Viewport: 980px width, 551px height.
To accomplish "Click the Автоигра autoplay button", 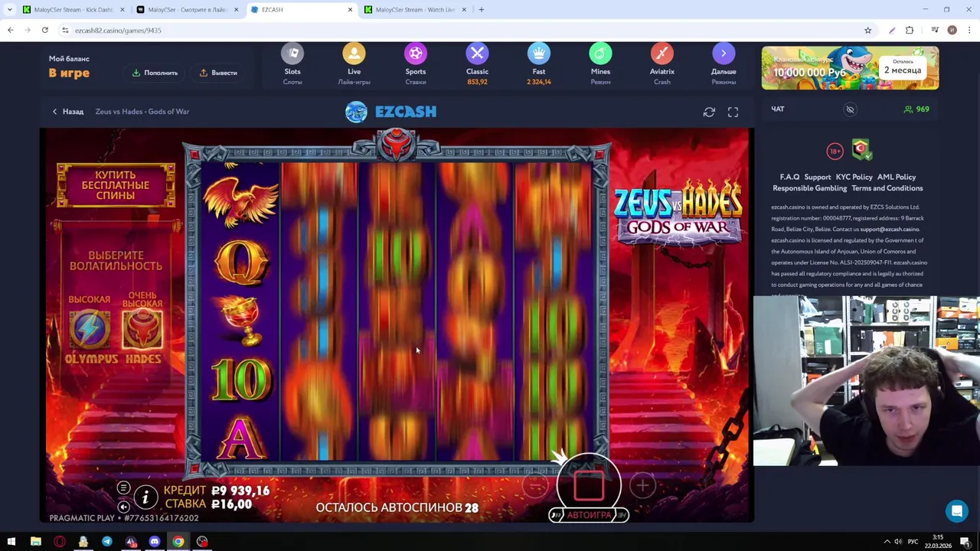I will (589, 515).
